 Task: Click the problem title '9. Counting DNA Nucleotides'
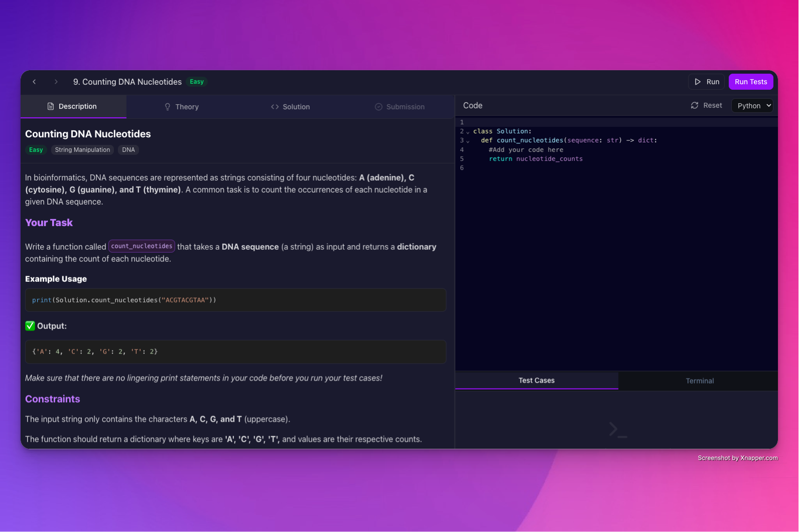127,82
